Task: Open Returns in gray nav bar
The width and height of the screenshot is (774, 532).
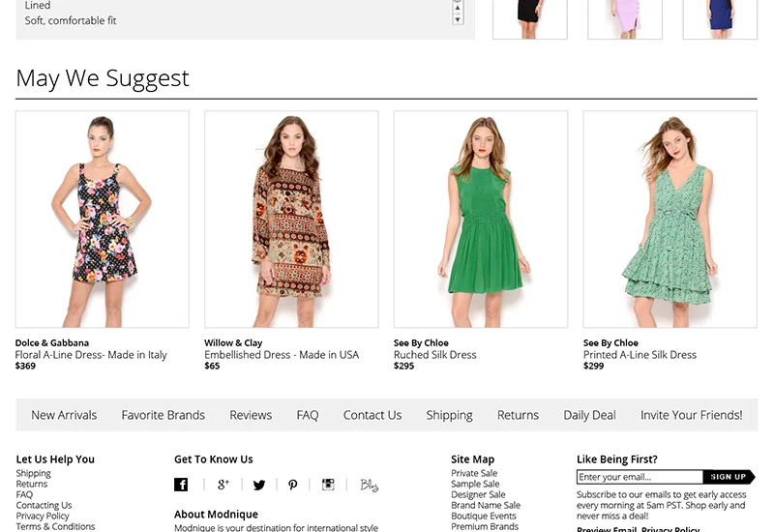Action: coord(519,415)
